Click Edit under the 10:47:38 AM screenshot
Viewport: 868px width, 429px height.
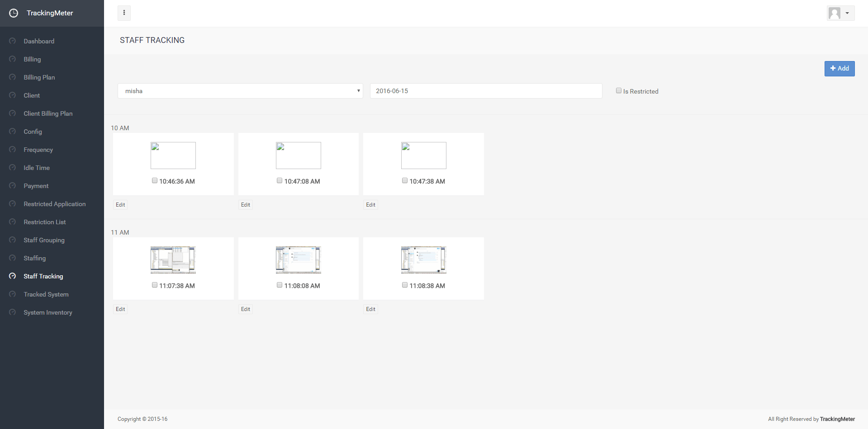coord(370,205)
